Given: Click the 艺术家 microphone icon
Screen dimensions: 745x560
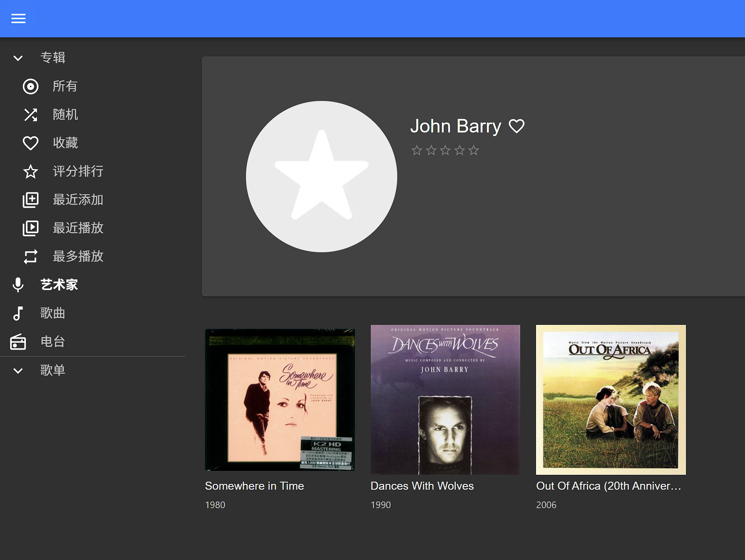Looking at the screenshot, I should (18, 285).
